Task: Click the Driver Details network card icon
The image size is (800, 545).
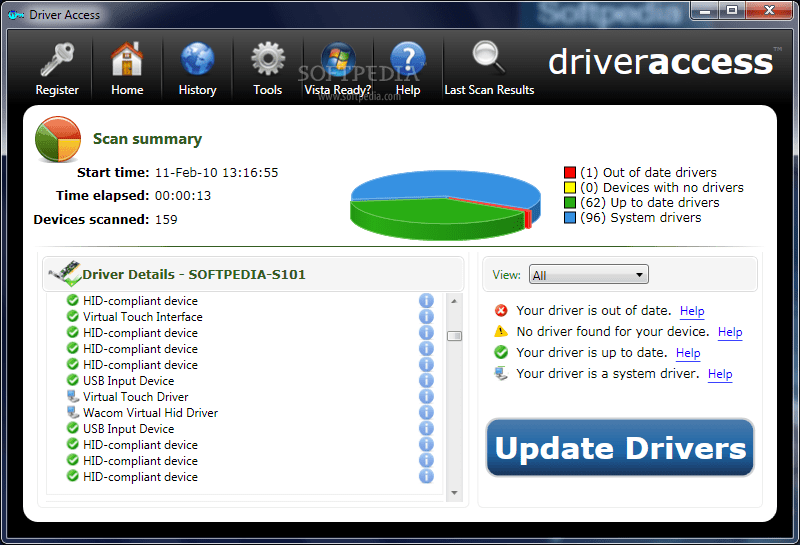Action: tap(65, 273)
